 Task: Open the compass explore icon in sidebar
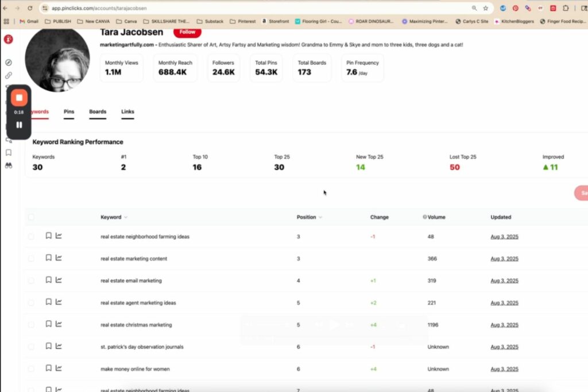pyautogui.click(x=8, y=63)
